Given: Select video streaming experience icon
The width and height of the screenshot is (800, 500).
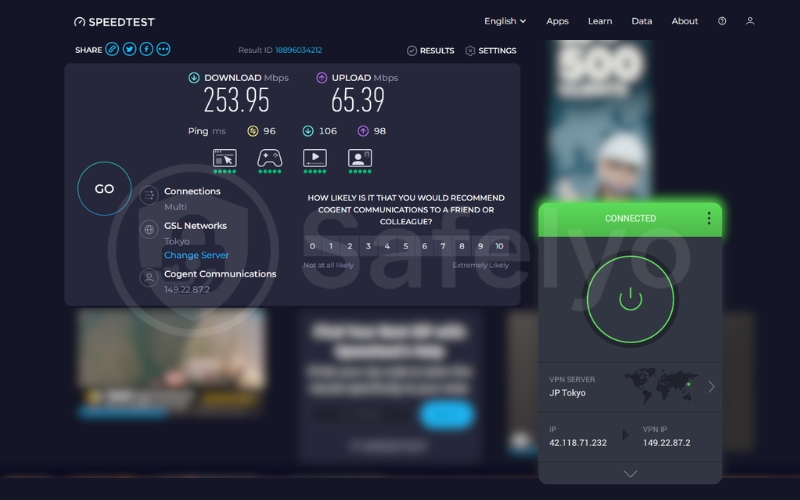Looking at the screenshot, I should [x=315, y=159].
